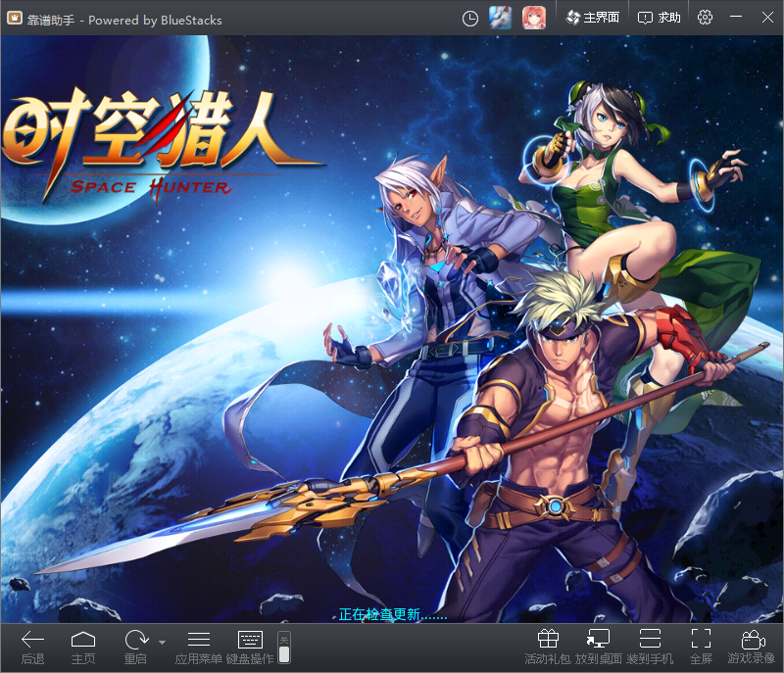Start 游戏录像 game recording
This screenshot has height=673, width=784.
pos(752,641)
